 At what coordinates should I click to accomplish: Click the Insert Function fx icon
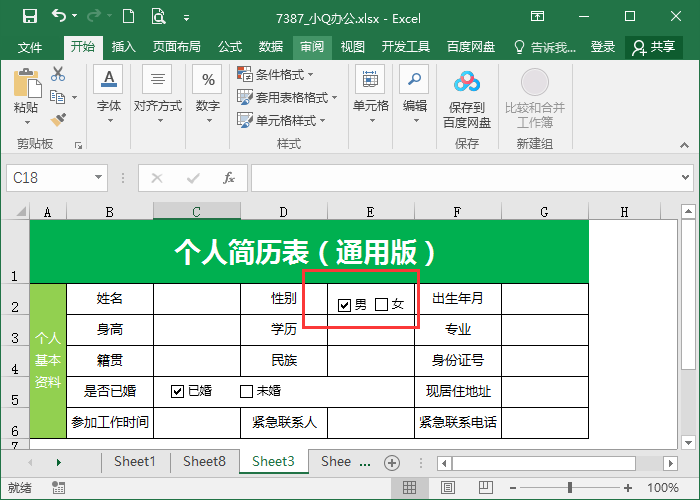(x=229, y=178)
